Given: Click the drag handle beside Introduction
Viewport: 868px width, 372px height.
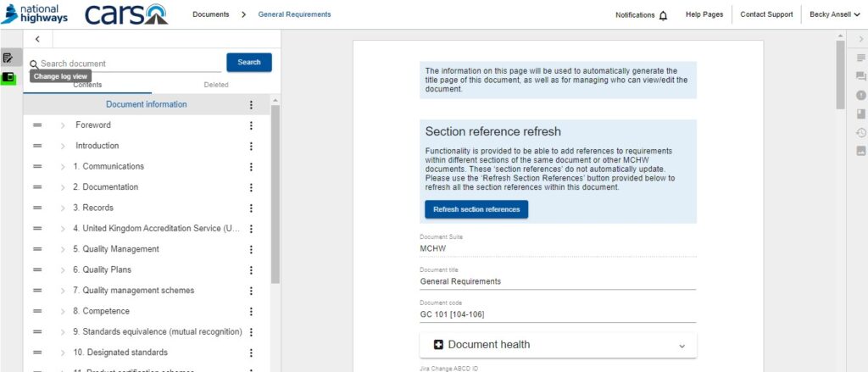Looking at the screenshot, I should click(37, 146).
